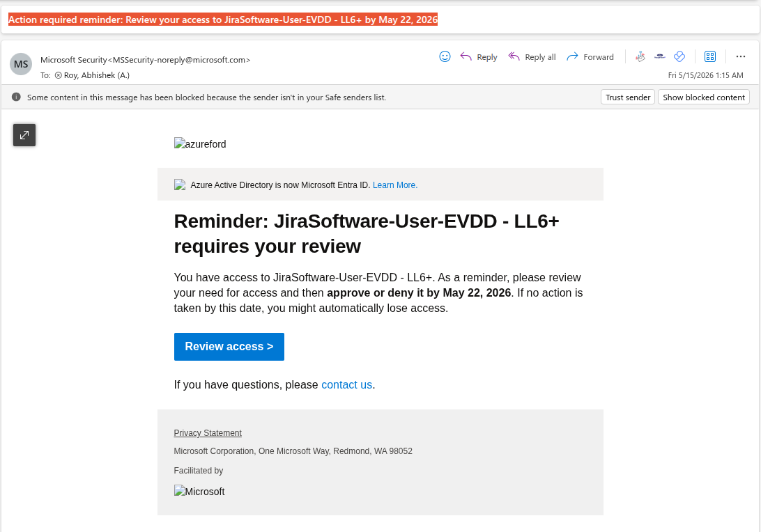
Task: Open the contact us link
Action: (x=346, y=384)
